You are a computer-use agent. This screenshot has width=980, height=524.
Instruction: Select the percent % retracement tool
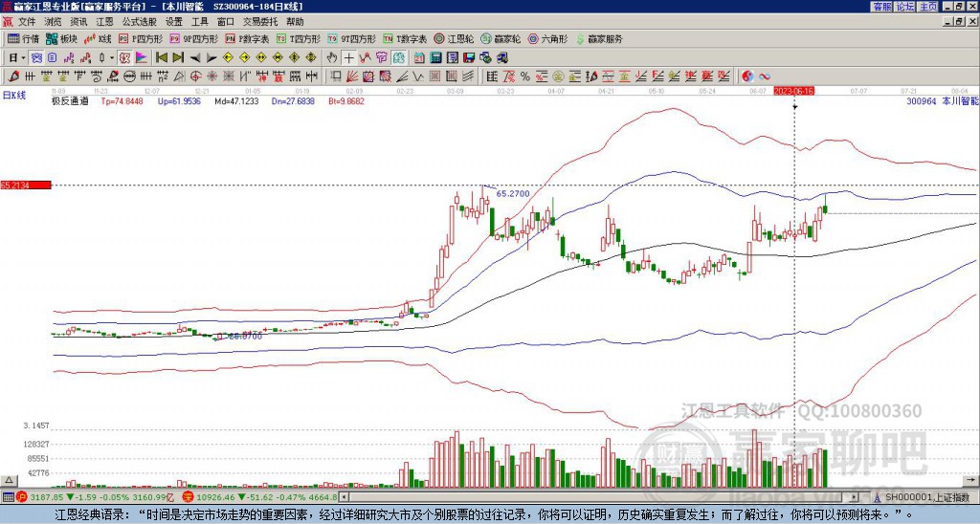click(525, 76)
